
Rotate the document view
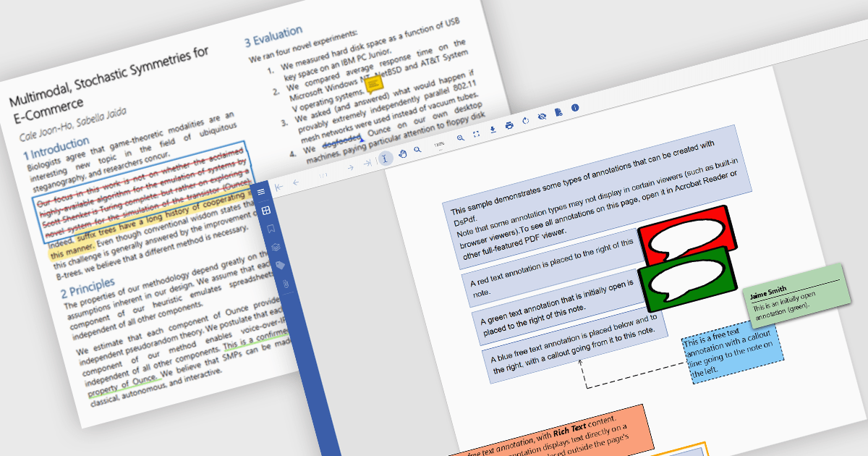[x=525, y=121]
